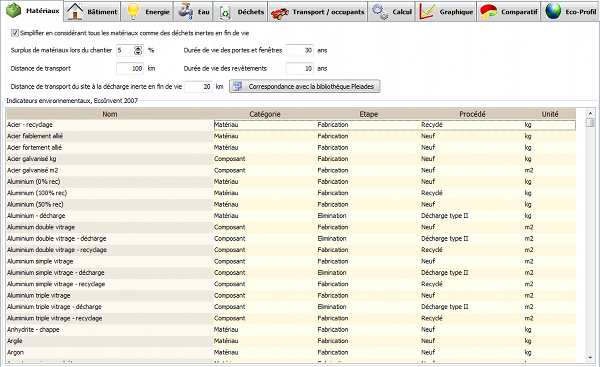Image resolution: width=600 pixels, height=367 pixels.
Task: Click the green brick Matériaux icon
Action: coord(14,11)
